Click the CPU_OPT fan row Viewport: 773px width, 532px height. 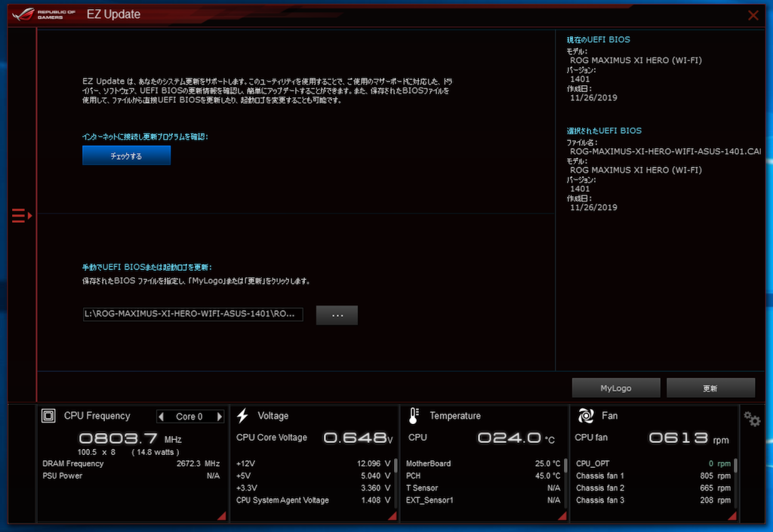click(653, 463)
